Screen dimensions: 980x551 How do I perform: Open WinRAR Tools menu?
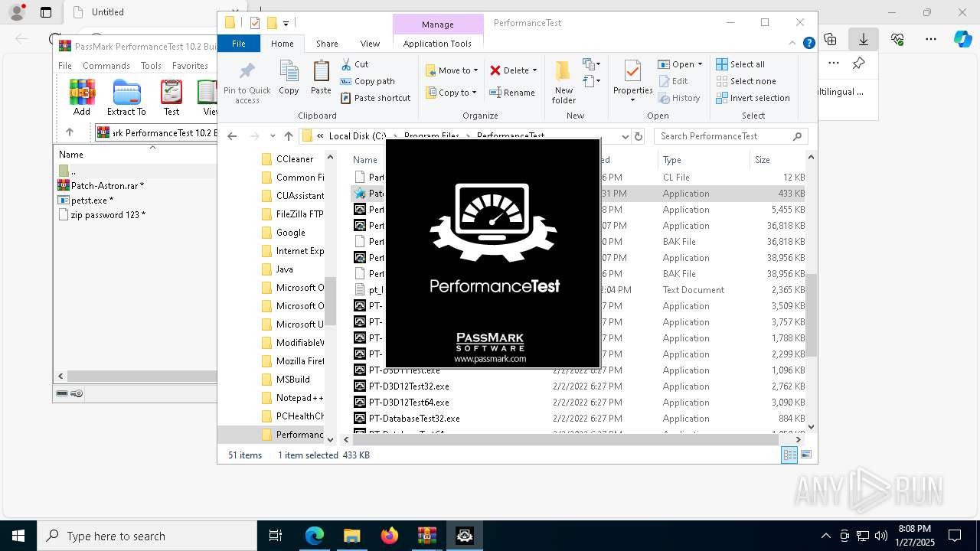pos(151,66)
